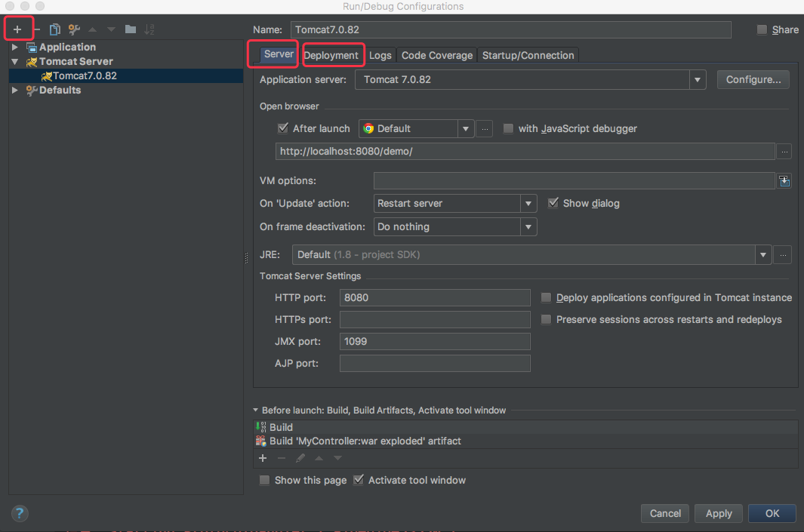The height and width of the screenshot is (532, 804).
Task: Toggle Show dialog checkbox
Action: pyautogui.click(x=553, y=203)
